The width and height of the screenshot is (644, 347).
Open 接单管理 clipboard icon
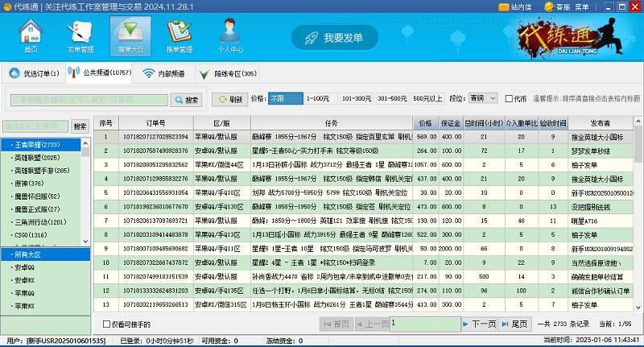[x=179, y=32]
